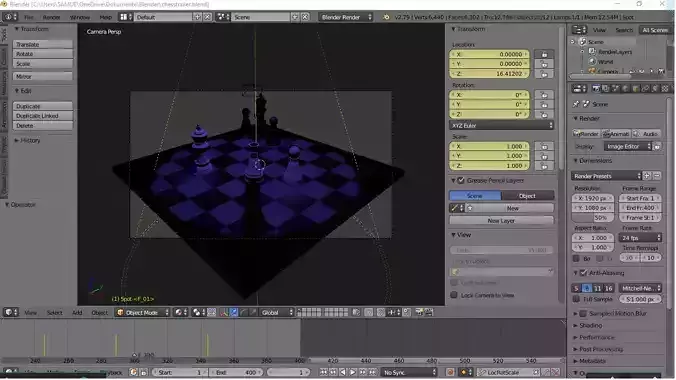Click the Animation render button
This screenshot has height=380, width=676.
tap(616, 134)
